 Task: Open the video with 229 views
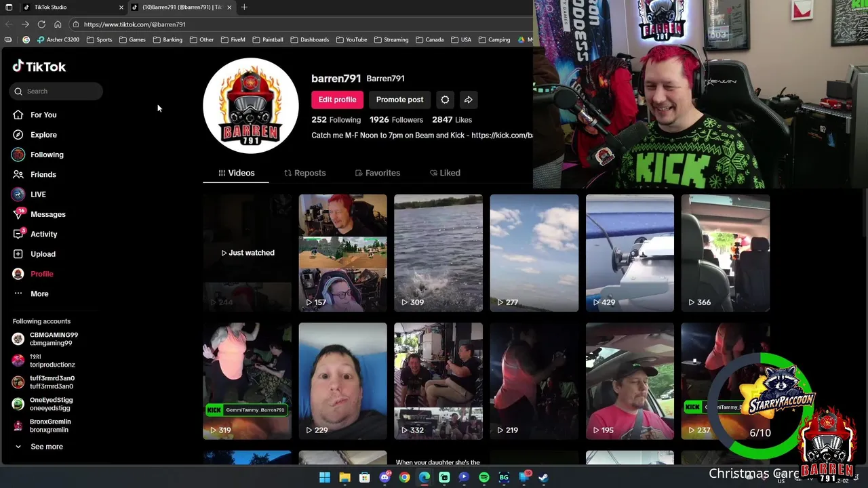tap(343, 381)
